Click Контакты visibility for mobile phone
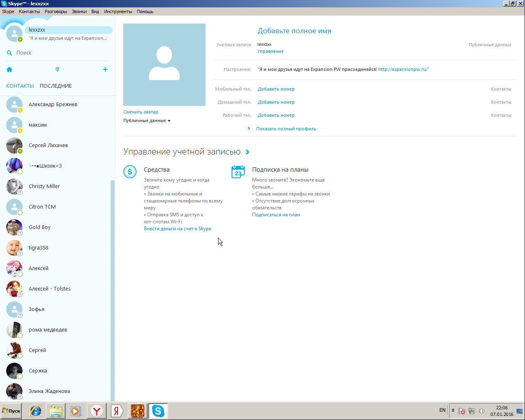525x420 pixels. tap(501, 89)
